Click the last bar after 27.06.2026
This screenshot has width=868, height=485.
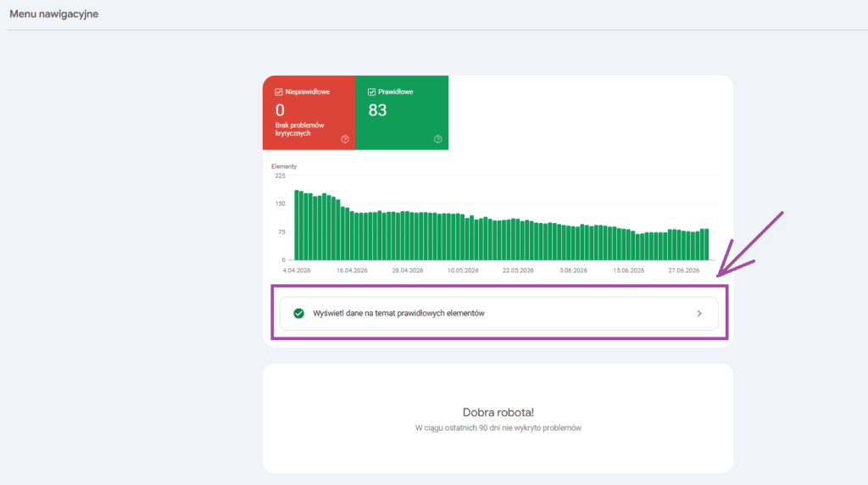tap(706, 245)
